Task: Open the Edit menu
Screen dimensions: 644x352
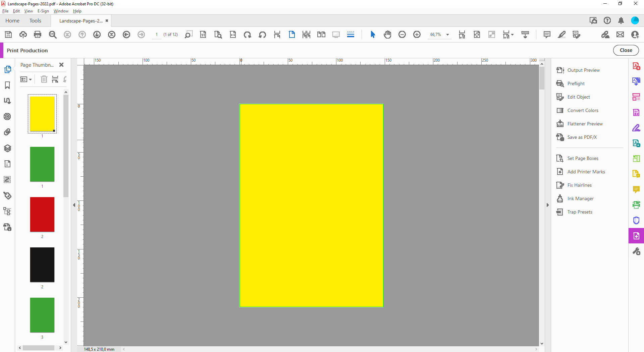Action: pos(16,11)
